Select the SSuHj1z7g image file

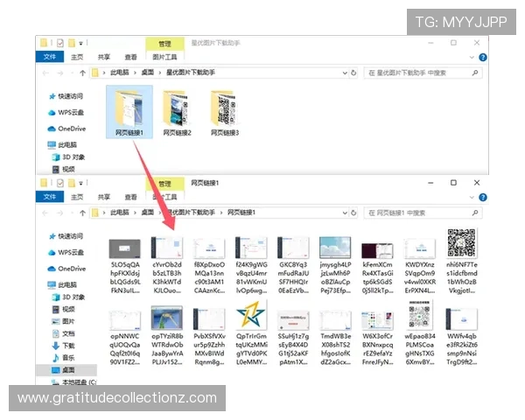(293, 338)
